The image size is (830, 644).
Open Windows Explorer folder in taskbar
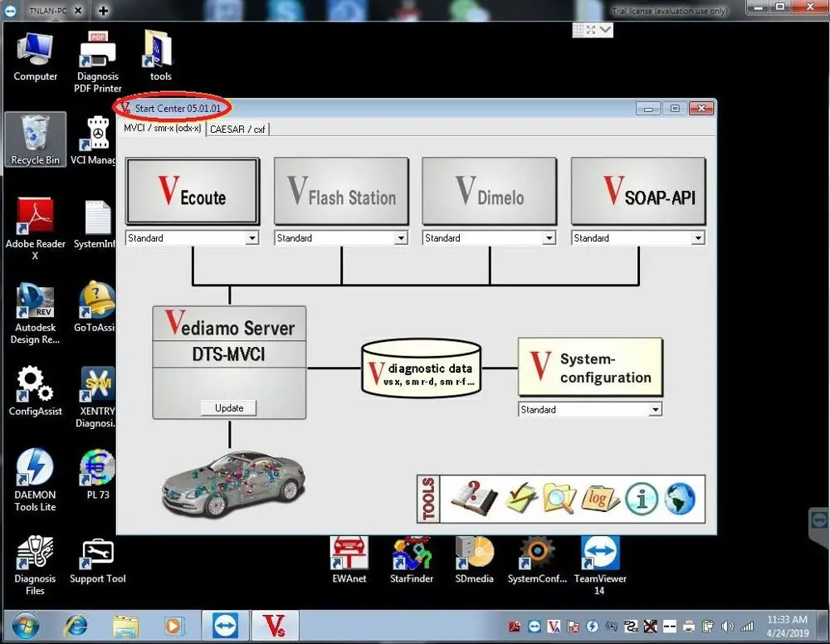pyautogui.click(x=125, y=627)
